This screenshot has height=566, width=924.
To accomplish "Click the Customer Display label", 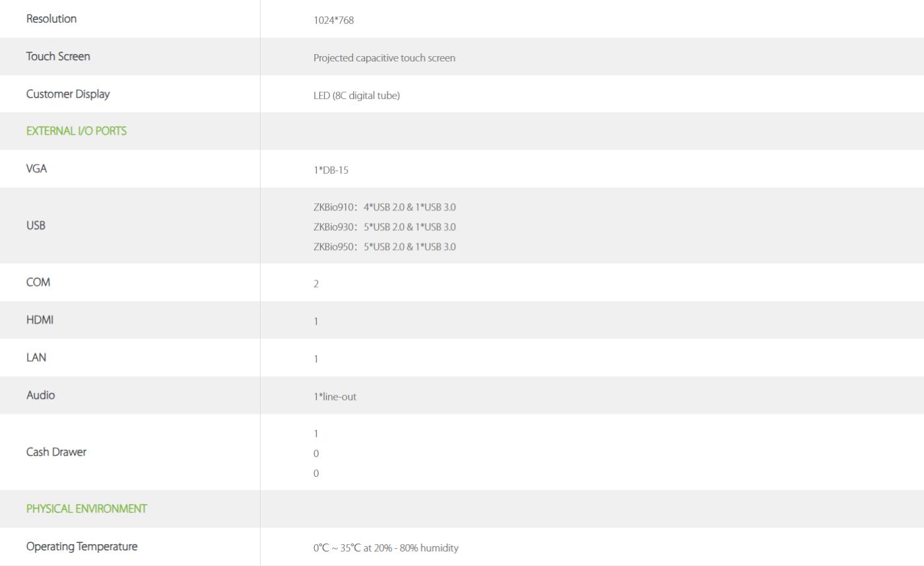I will click(68, 94).
